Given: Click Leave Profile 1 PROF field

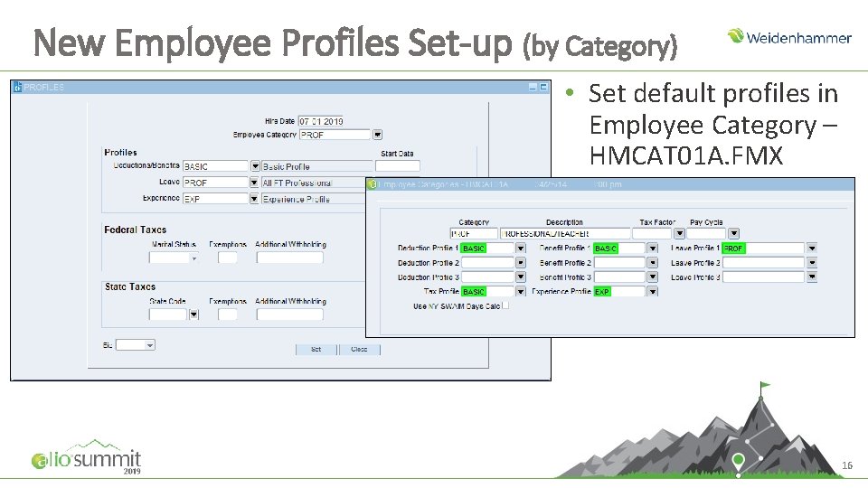Looking at the screenshot, I should [763, 249].
